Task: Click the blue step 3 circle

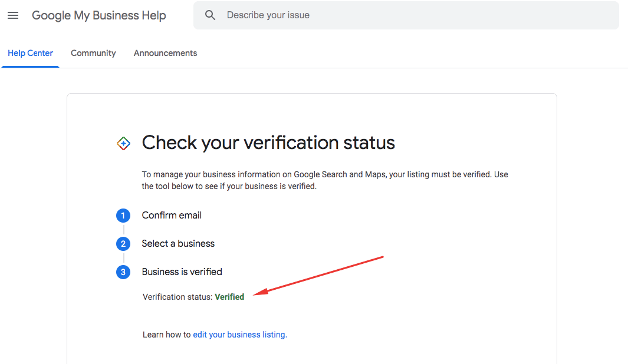Action: (123, 272)
